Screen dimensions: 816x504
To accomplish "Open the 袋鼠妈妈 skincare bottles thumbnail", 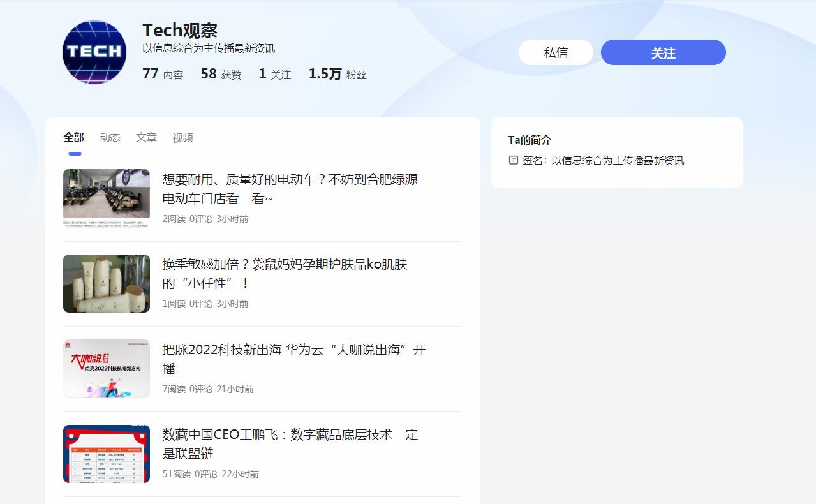I will (x=107, y=283).
